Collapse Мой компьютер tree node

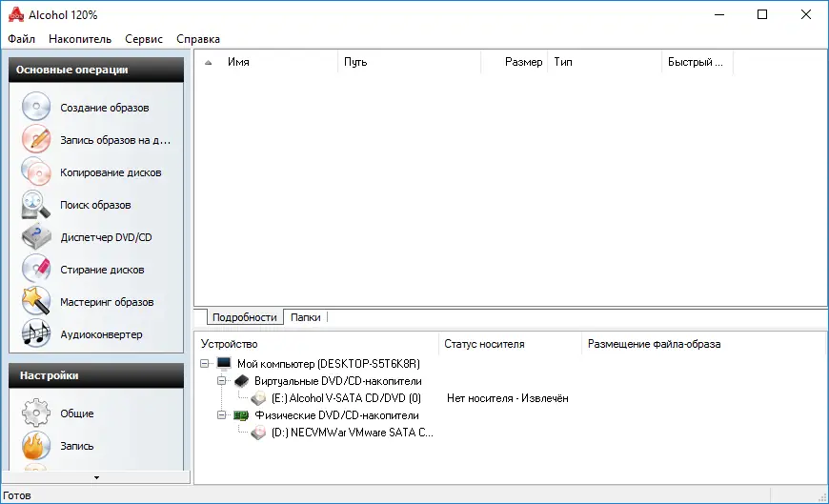(x=205, y=363)
